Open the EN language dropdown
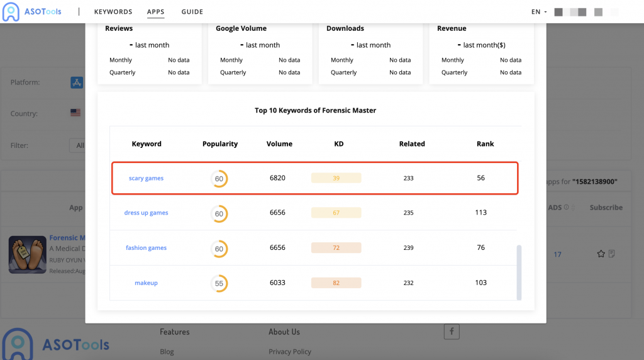The image size is (644, 360). pyautogui.click(x=539, y=12)
